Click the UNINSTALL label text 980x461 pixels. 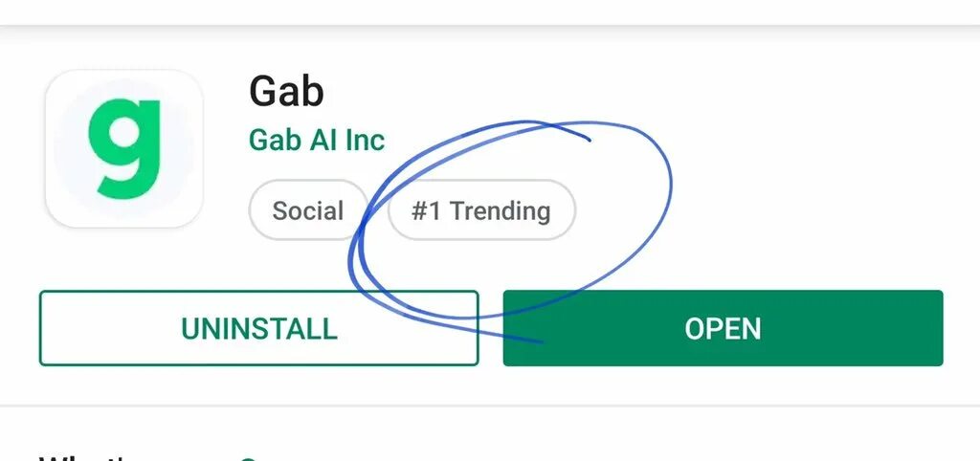coord(259,329)
